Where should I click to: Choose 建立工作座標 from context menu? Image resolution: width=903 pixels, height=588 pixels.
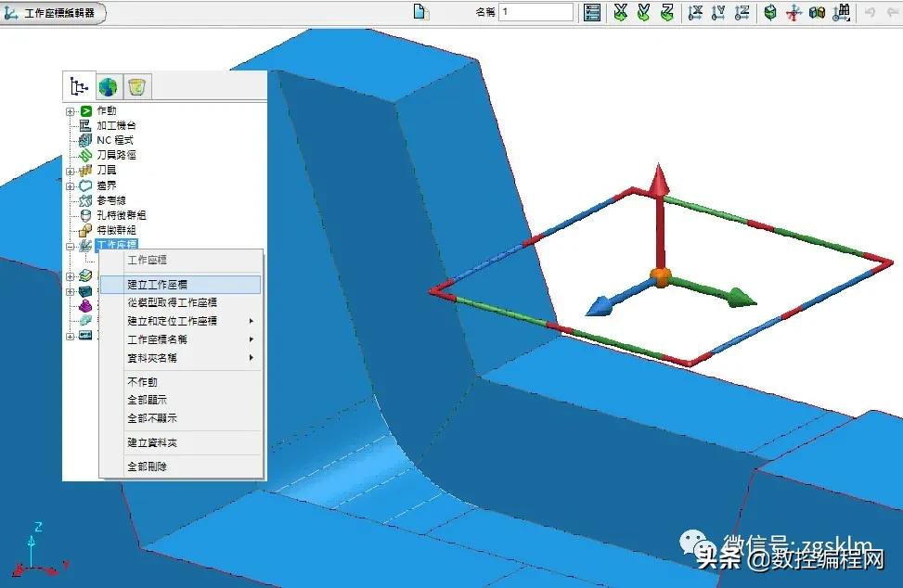point(181,284)
